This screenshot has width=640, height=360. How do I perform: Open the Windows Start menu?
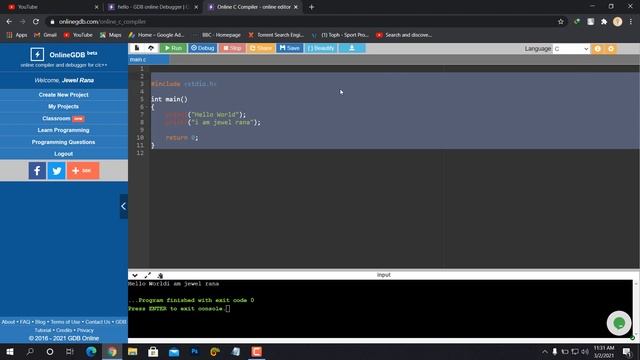[10, 352]
